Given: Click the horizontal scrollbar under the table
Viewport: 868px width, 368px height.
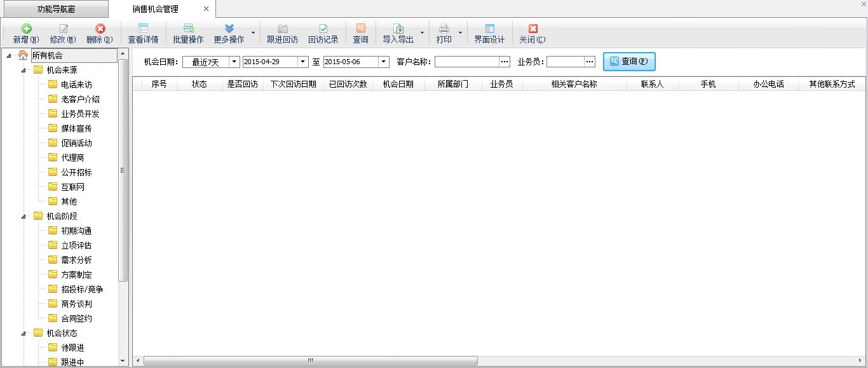Looking at the screenshot, I should pyautogui.click(x=310, y=360).
